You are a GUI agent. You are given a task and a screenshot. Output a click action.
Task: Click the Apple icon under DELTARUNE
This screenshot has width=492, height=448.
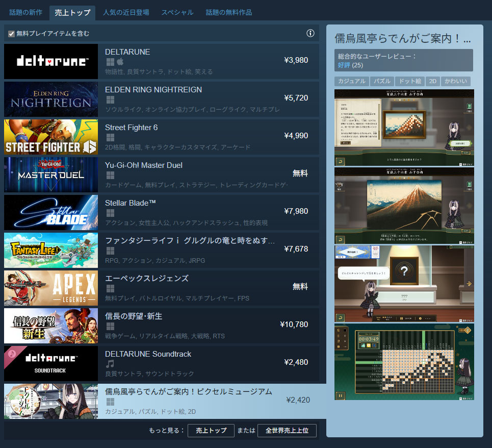[x=120, y=62]
